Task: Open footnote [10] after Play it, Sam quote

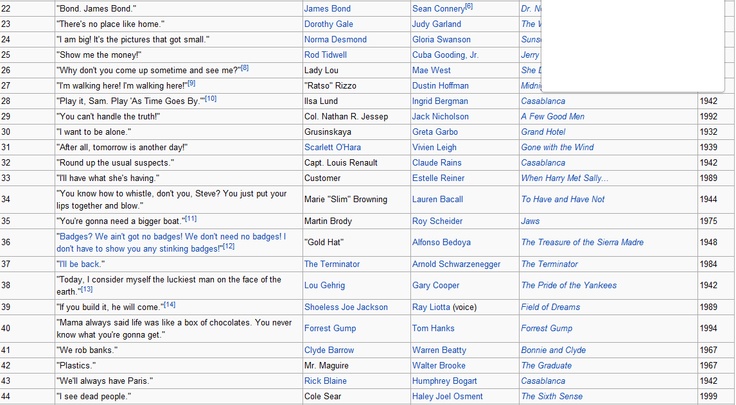Action: tap(210, 99)
